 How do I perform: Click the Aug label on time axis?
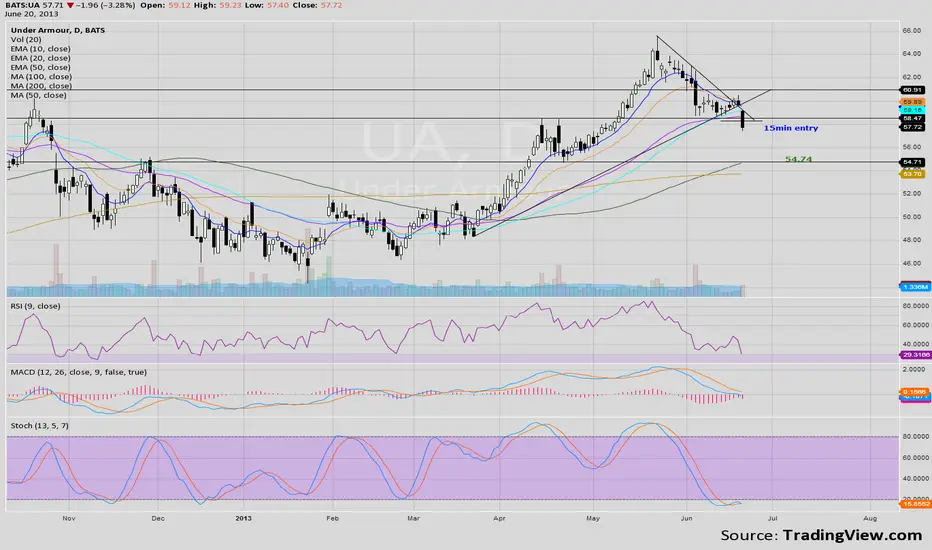click(x=870, y=518)
